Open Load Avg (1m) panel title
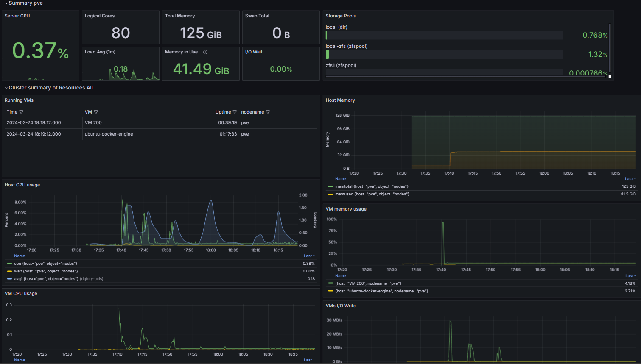This screenshot has height=364, width=641. 100,52
